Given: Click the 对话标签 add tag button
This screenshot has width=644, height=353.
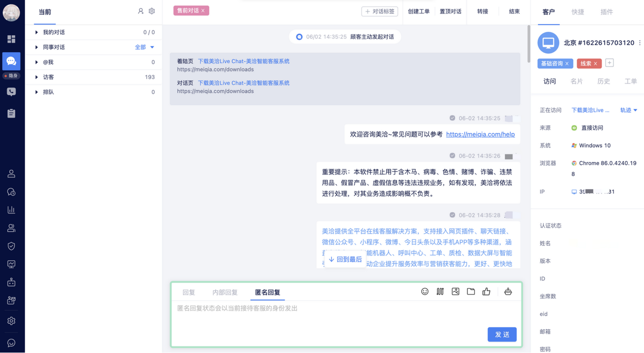Looking at the screenshot, I should click(380, 11).
